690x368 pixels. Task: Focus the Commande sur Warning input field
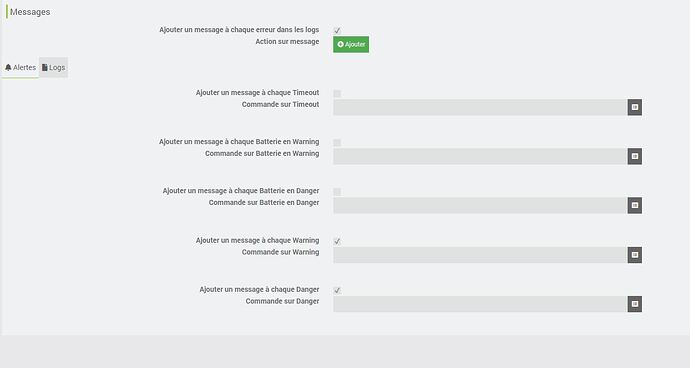click(x=480, y=255)
